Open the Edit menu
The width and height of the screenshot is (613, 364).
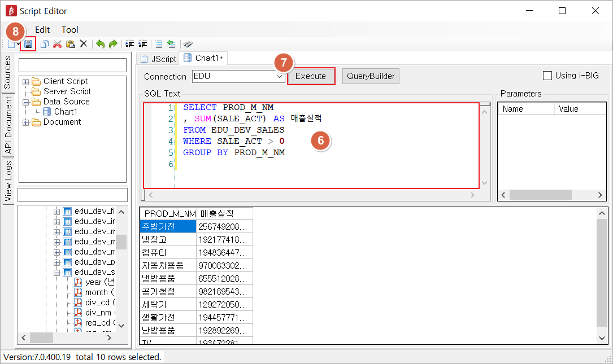[x=42, y=30]
